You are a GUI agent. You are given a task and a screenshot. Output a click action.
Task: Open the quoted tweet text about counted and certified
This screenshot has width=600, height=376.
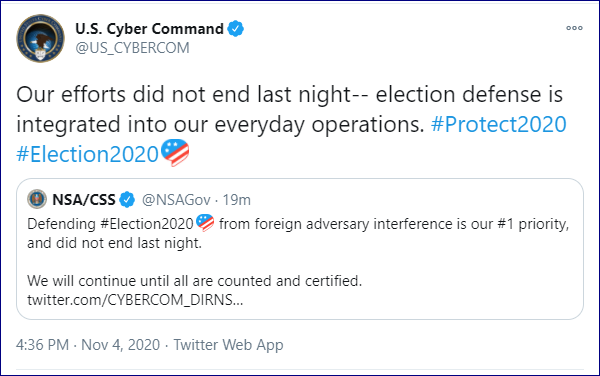coord(194,281)
